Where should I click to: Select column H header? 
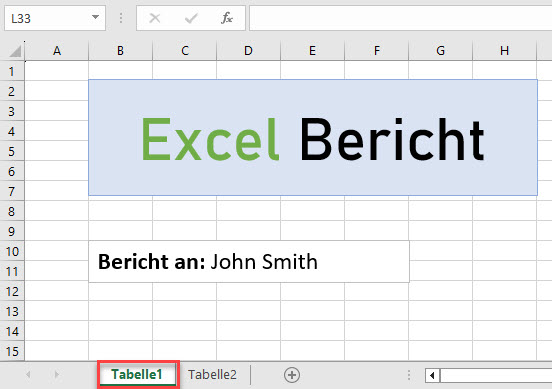click(x=505, y=51)
